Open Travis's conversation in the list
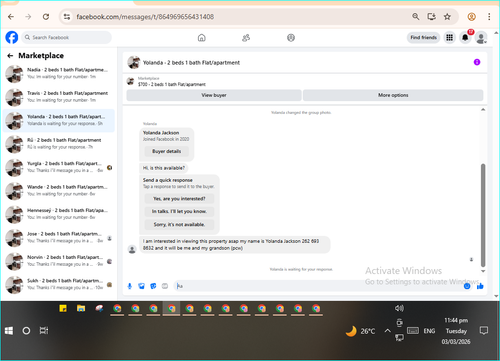This screenshot has height=361, width=500. pyautogui.click(x=59, y=97)
